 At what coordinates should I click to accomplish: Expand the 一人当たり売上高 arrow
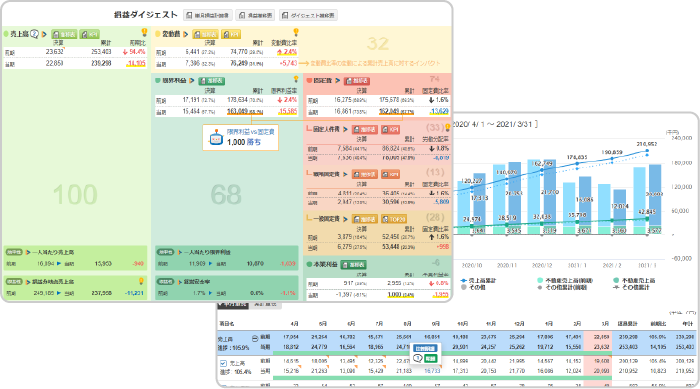point(28,252)
